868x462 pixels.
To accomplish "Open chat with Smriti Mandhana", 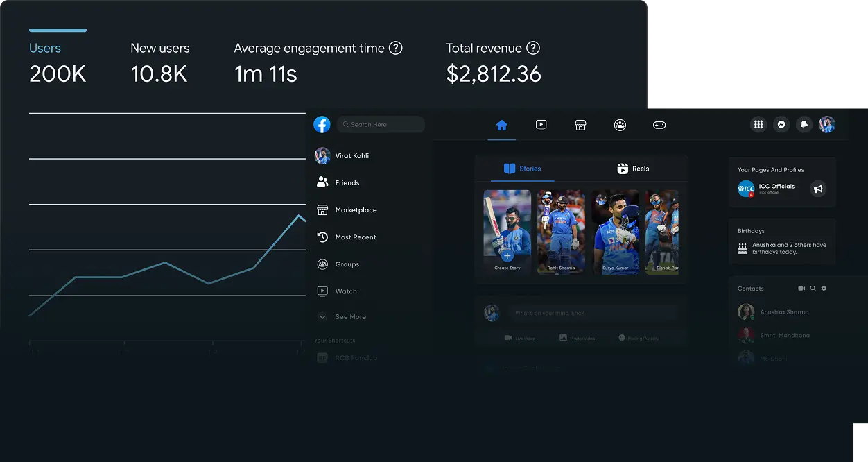I will (x=785, y=336).
